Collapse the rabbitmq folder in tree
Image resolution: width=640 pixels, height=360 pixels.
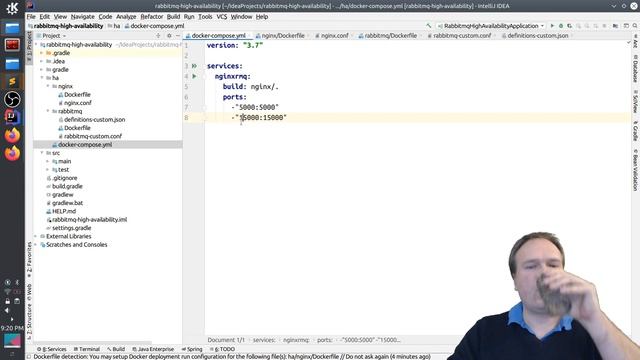48,111
